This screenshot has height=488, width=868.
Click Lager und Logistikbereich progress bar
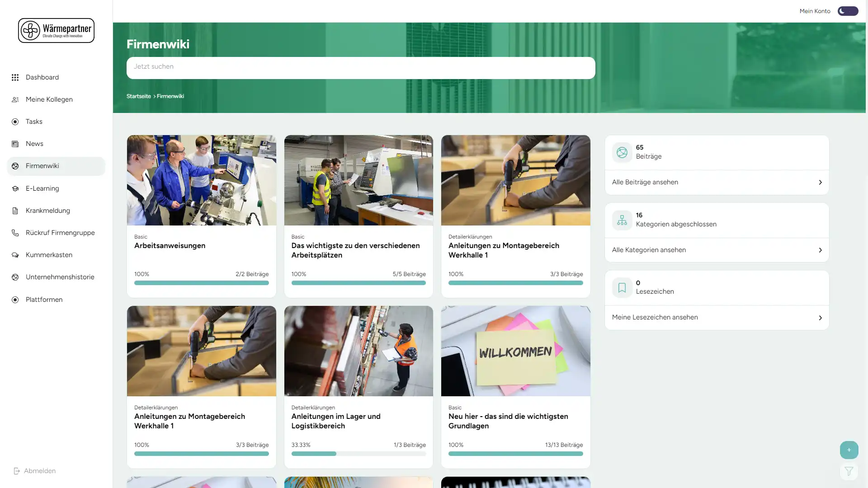coord(359,454)
